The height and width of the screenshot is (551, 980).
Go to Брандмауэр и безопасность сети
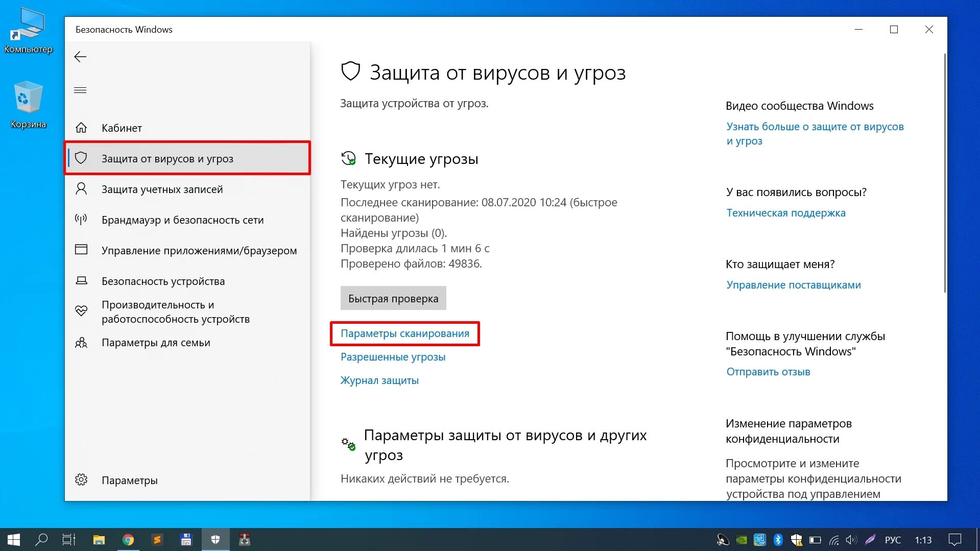[x=187, y=220]
